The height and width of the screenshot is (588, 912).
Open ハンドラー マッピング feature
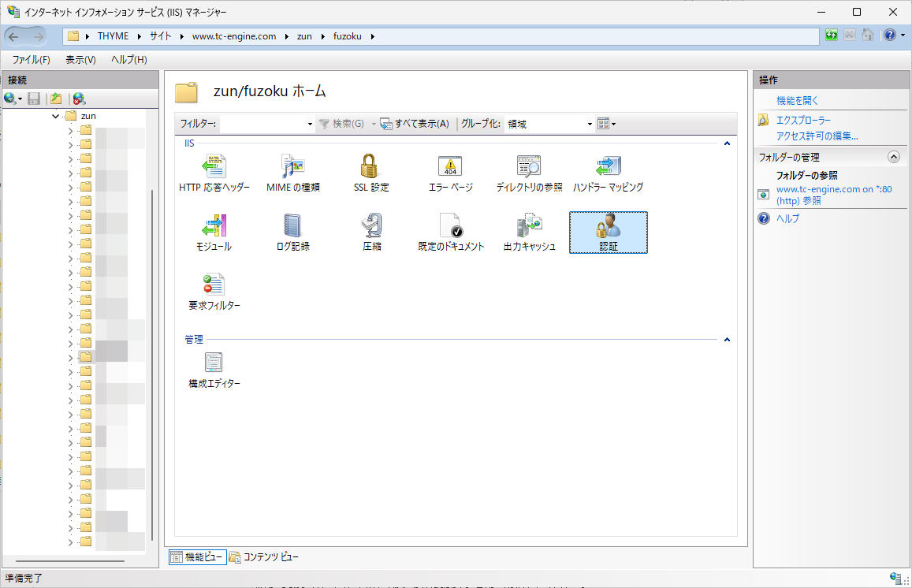pos(608,173)
